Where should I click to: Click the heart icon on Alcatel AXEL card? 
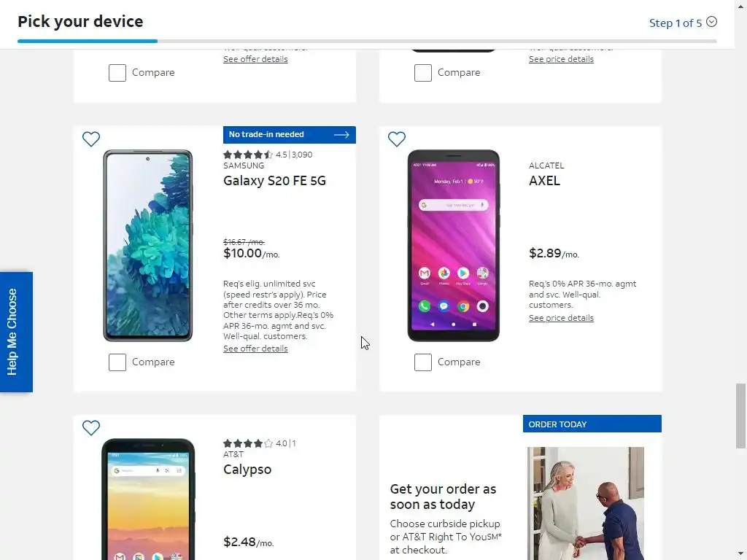396,139
